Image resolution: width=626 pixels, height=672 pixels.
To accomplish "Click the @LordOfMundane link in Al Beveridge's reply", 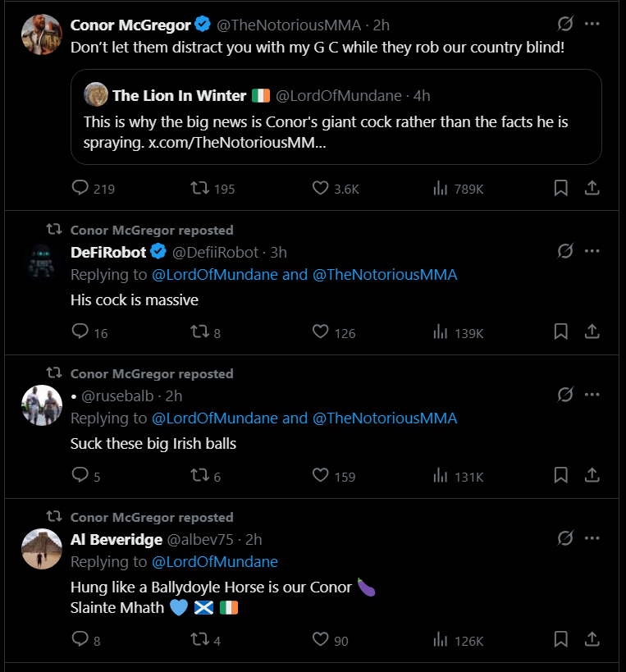I will (x=215, y=561).
